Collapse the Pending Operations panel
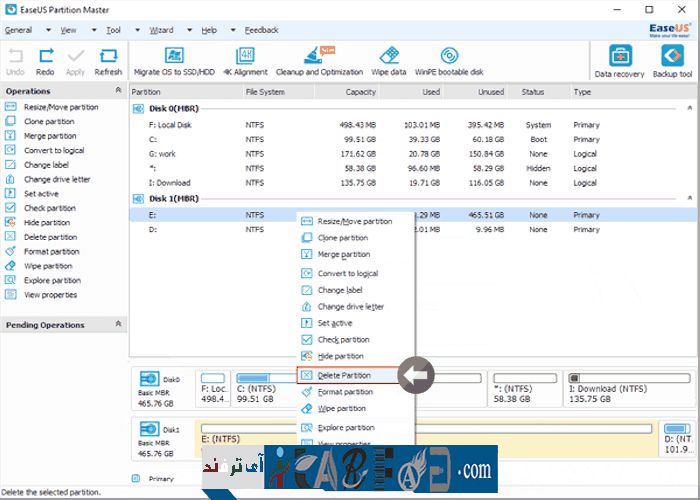 [x=119, y=325]
